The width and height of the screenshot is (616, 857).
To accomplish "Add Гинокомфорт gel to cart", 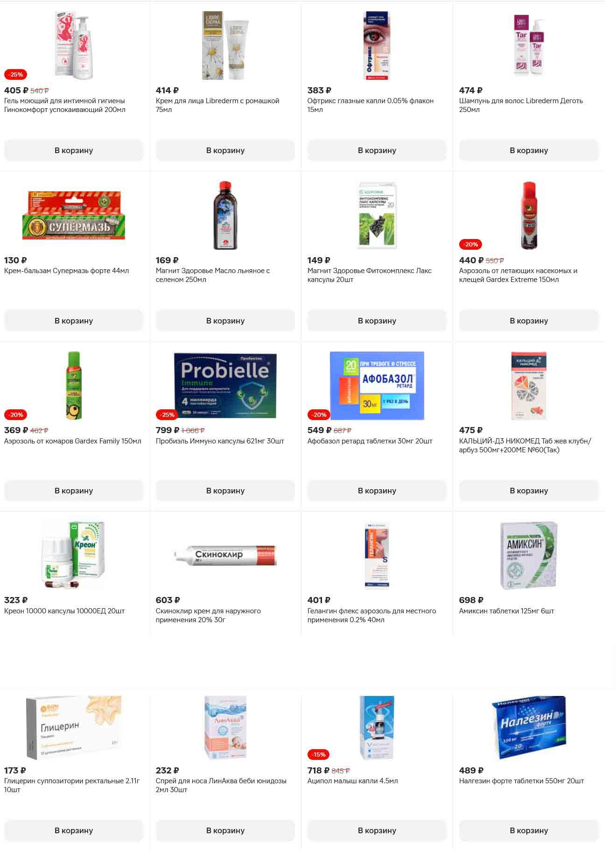I will [74, 150].
